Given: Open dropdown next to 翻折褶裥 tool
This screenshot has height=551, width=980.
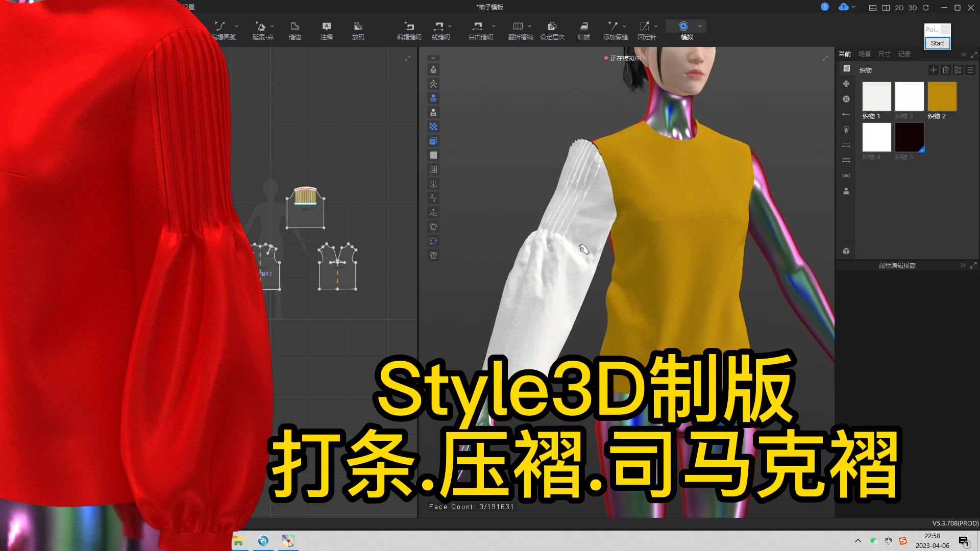Looking at the screenshot, I should (529, 26).
